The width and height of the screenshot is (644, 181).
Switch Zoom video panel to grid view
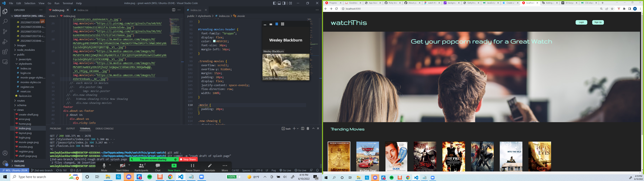[x=282, y=24]
